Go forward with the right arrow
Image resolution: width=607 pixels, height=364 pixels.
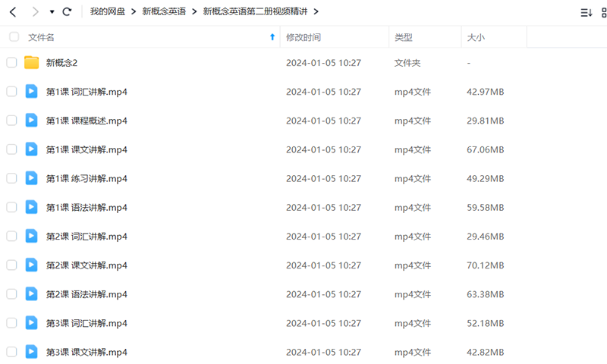35,12
